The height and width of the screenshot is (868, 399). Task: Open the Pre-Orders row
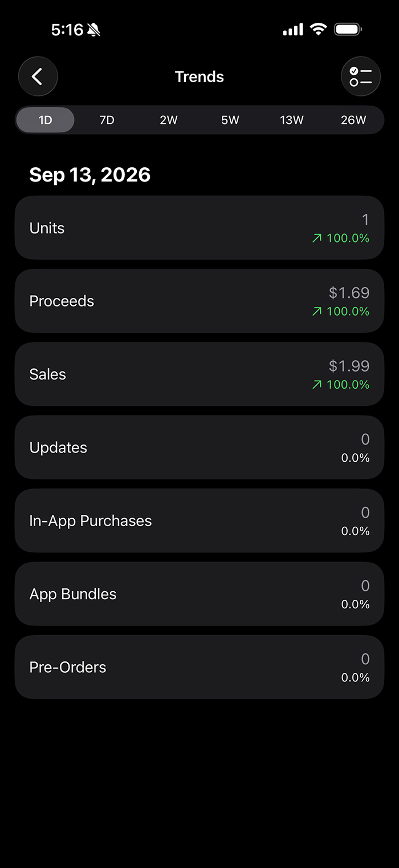click(x=199, y=667)
